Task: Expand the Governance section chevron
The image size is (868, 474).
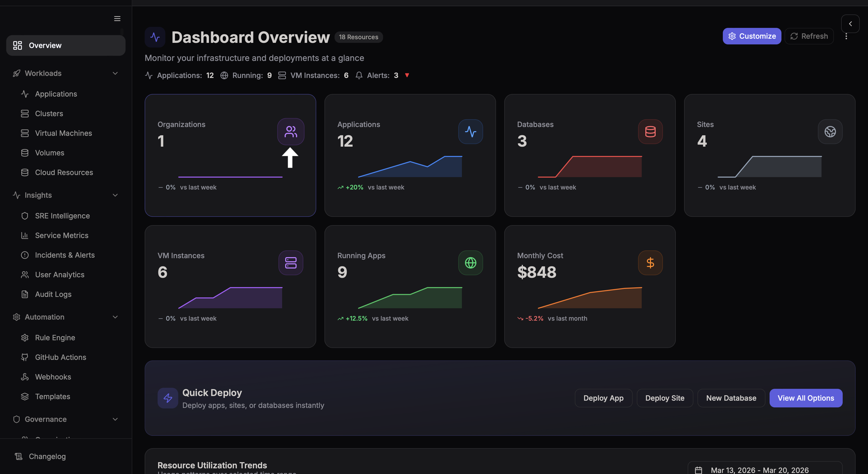Action: 115,419
